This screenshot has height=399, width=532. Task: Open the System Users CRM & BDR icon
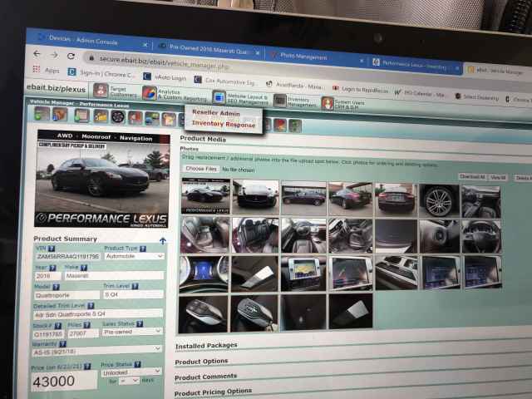(327, 103)
